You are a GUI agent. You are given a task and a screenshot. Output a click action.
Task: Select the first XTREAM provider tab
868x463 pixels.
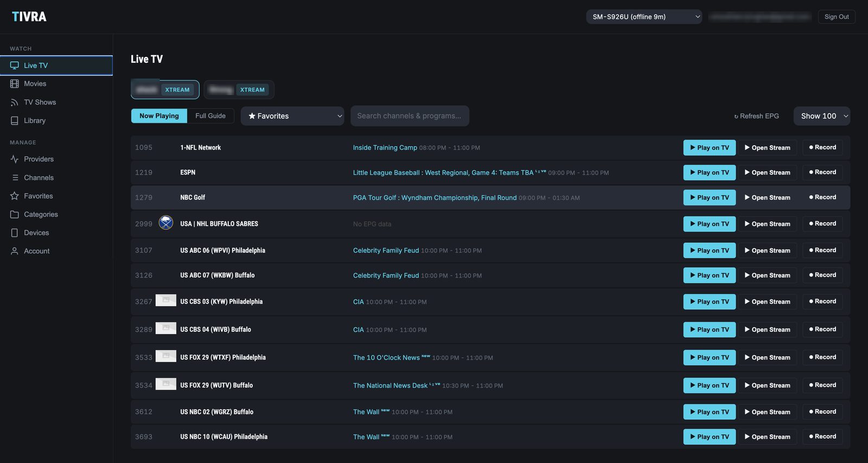(x=165, y=89)
